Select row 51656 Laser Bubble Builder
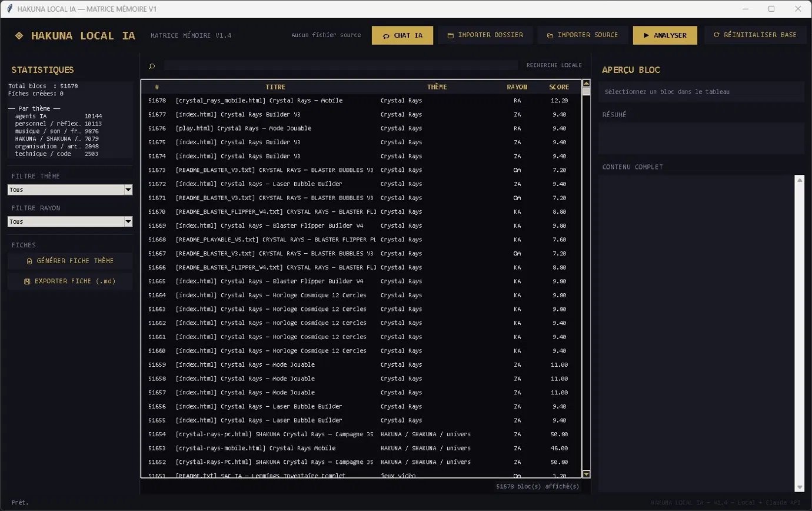812x511 pixels. coord(361,406)
